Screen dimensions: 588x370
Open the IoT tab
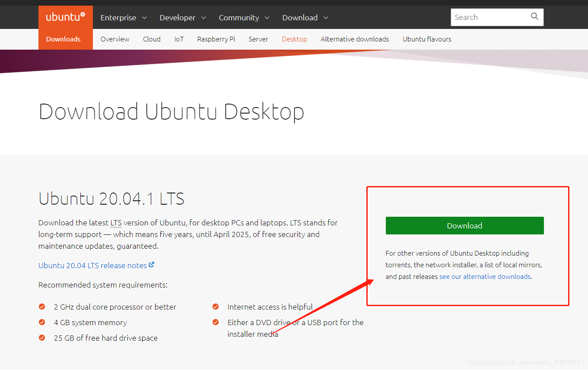point(179,39)
